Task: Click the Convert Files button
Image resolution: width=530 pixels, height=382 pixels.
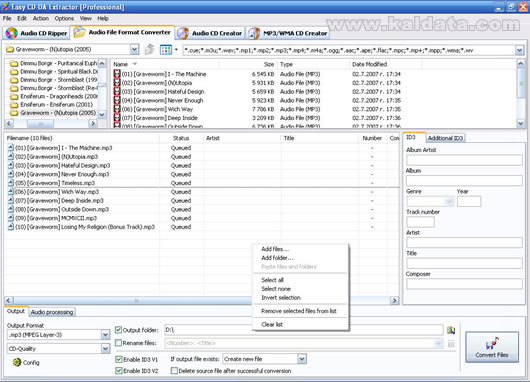Action: coord(492,347)
